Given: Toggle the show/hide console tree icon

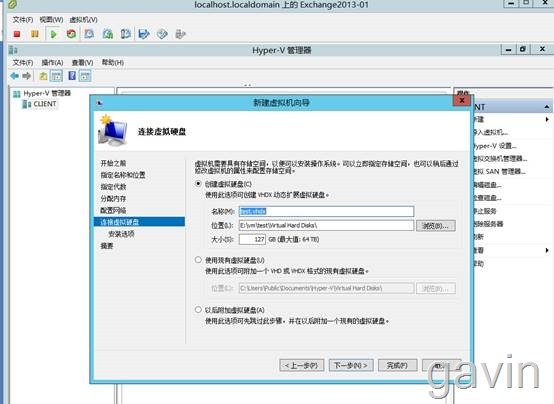Looking at the screenshot, I should click(x=57, y=76).
